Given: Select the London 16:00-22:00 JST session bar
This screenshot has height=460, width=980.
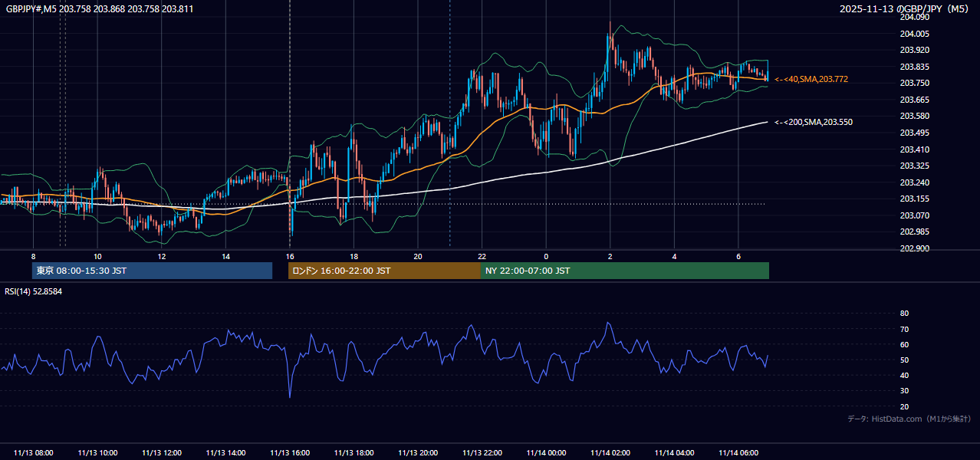Looking at the screenshot, I should pyautogui.click(x=384, y=271).
